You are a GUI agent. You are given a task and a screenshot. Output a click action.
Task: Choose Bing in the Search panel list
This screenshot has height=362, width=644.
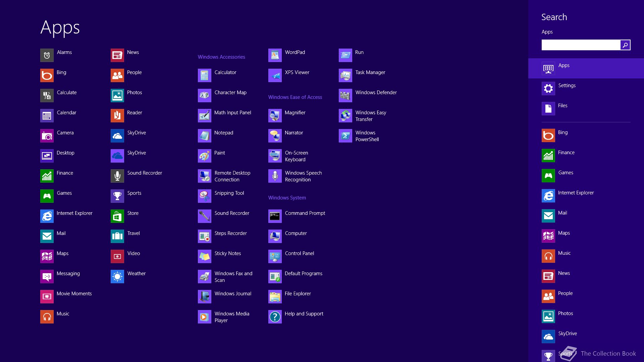click(x=586, y=135)
